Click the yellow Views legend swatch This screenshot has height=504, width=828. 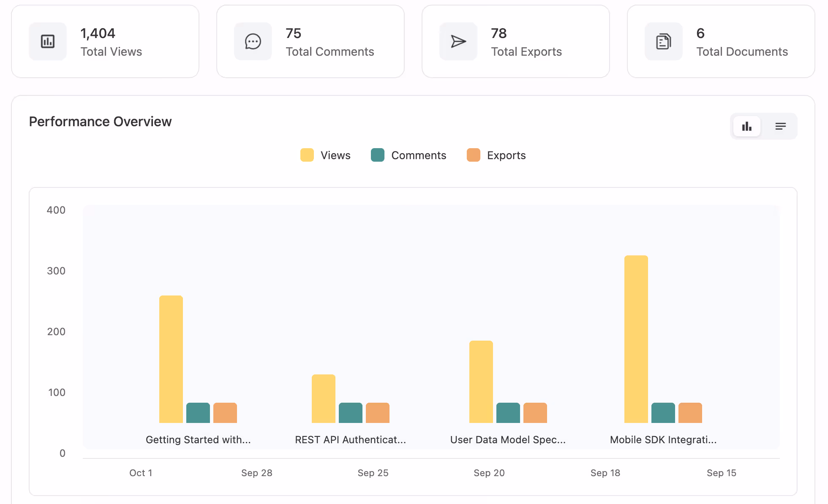[306, 155]
